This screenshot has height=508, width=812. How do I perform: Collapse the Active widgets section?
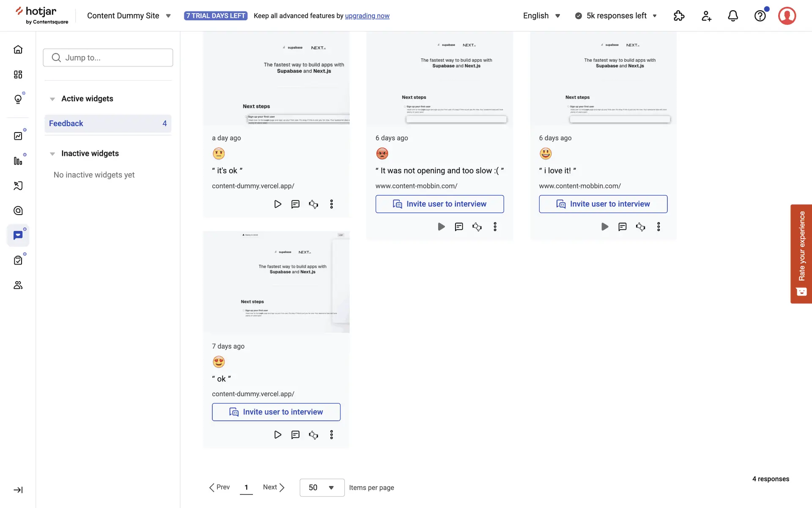(x=52, y=99)
